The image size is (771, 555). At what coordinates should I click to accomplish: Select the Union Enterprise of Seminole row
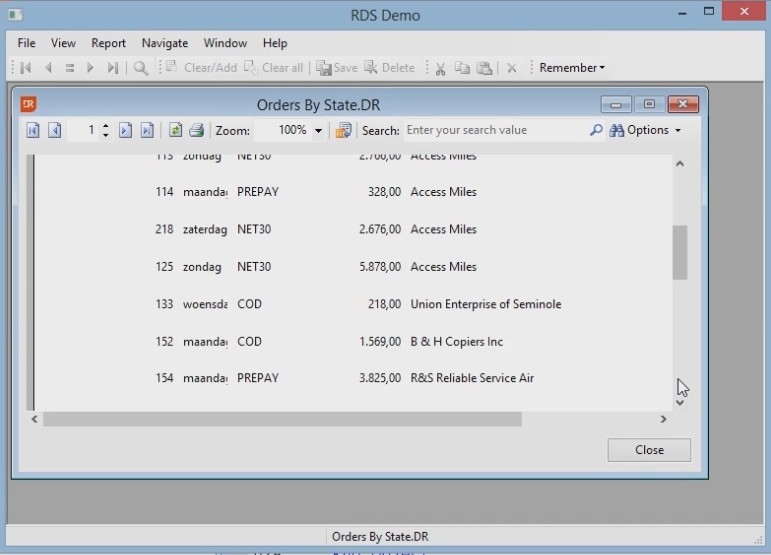pos(485,304)
